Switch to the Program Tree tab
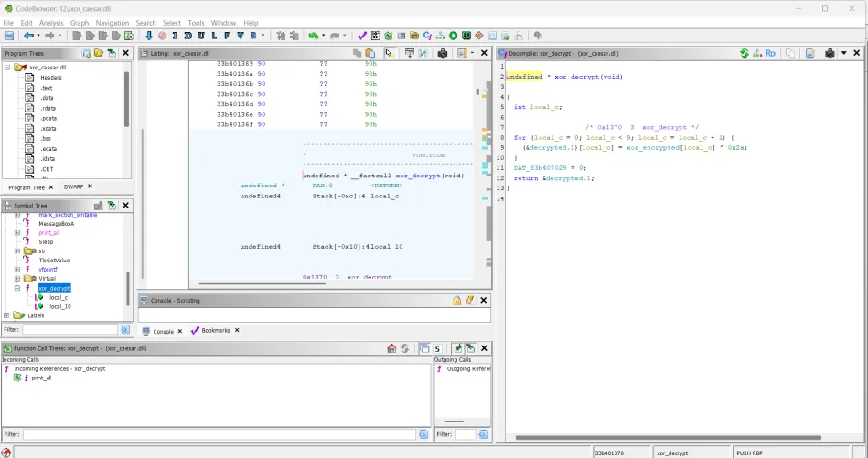 tap(26, 187)
